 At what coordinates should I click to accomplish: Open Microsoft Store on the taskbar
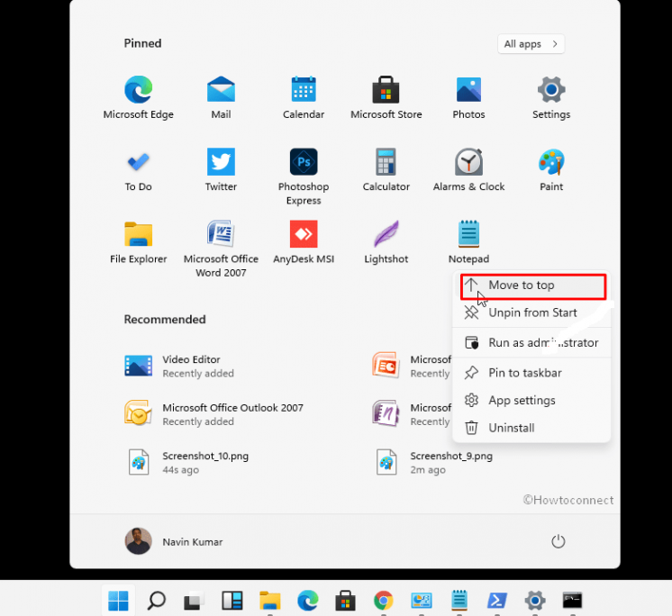click(x=345, y=600)
